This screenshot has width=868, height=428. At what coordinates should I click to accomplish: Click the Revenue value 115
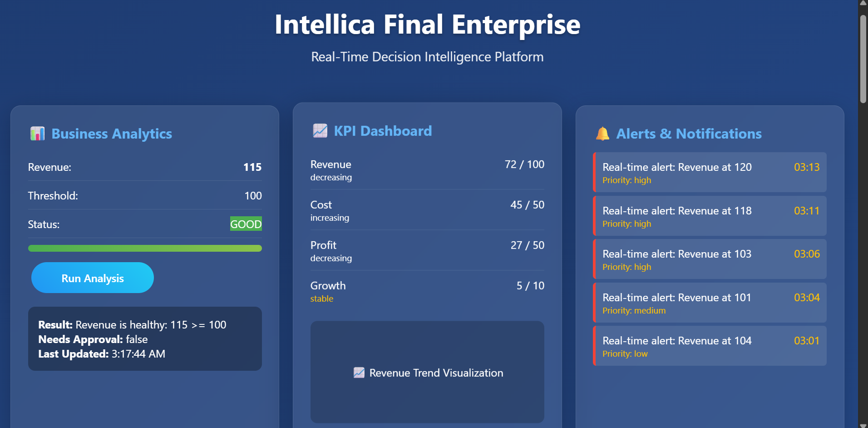tap(252, 167)
